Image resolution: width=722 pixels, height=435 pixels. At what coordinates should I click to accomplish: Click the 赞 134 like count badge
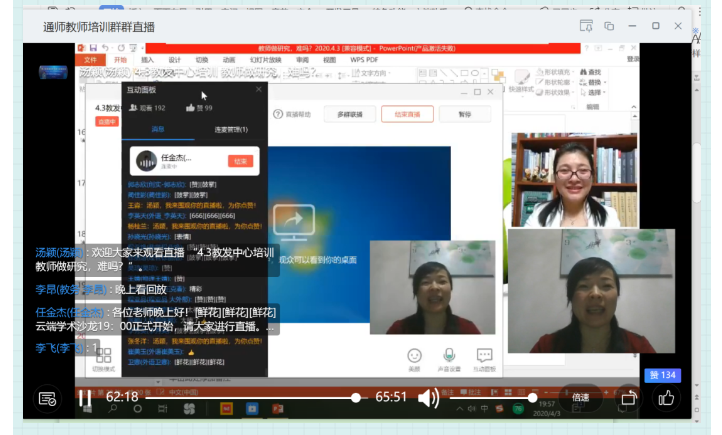click(x=662, y=375)
